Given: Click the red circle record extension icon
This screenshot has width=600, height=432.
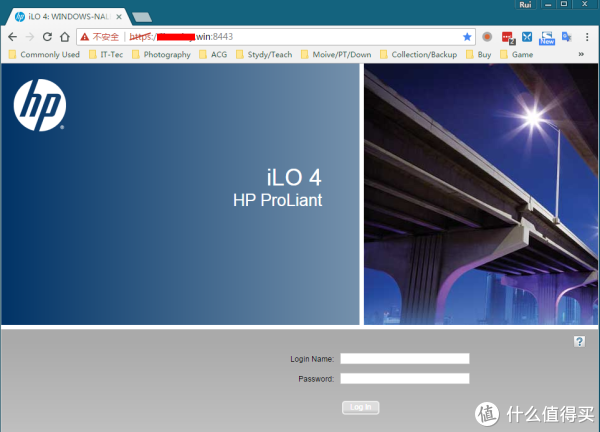Looking at the screenshot, I should click(x=487, y=37).
